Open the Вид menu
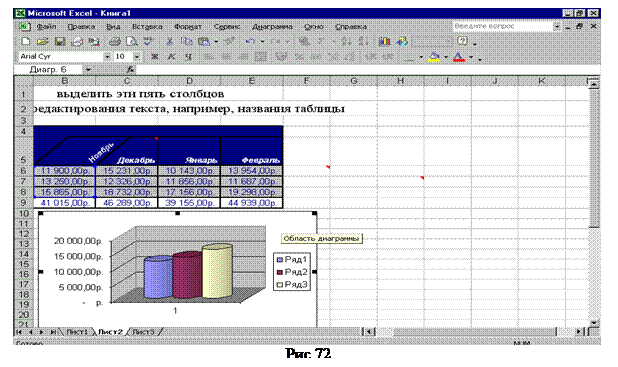 [x=114, y=27]
